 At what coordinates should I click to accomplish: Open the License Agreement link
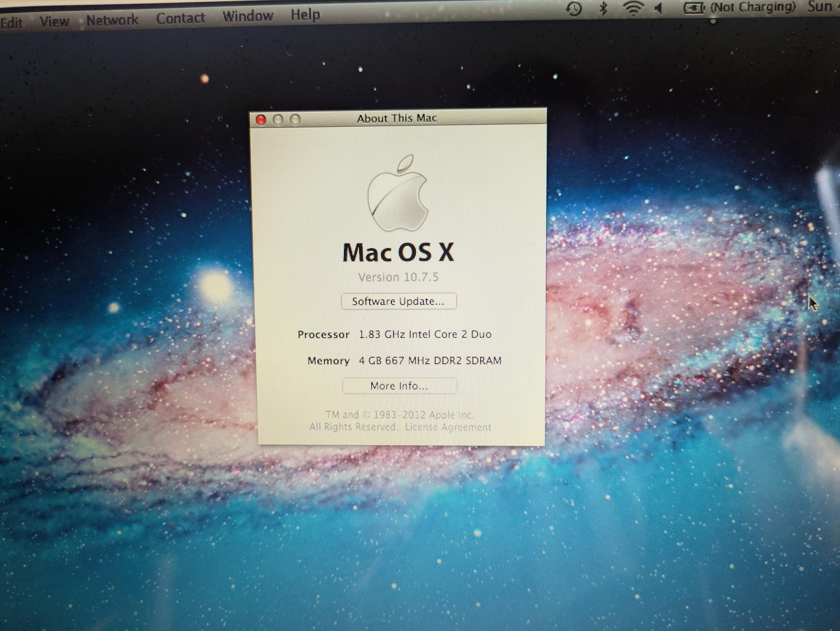(448, 427)
